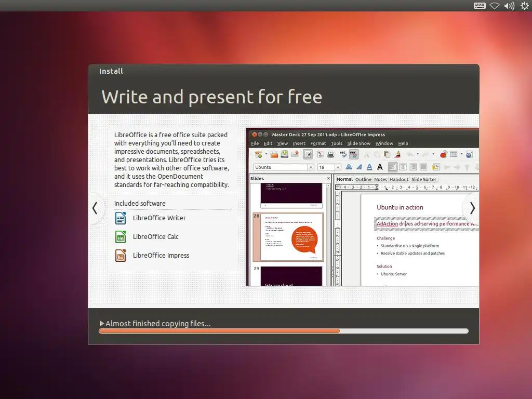This screenshot has width=532, height=399.
Task: Switch to the Handout tab
Action: click(x=399, y=179)
